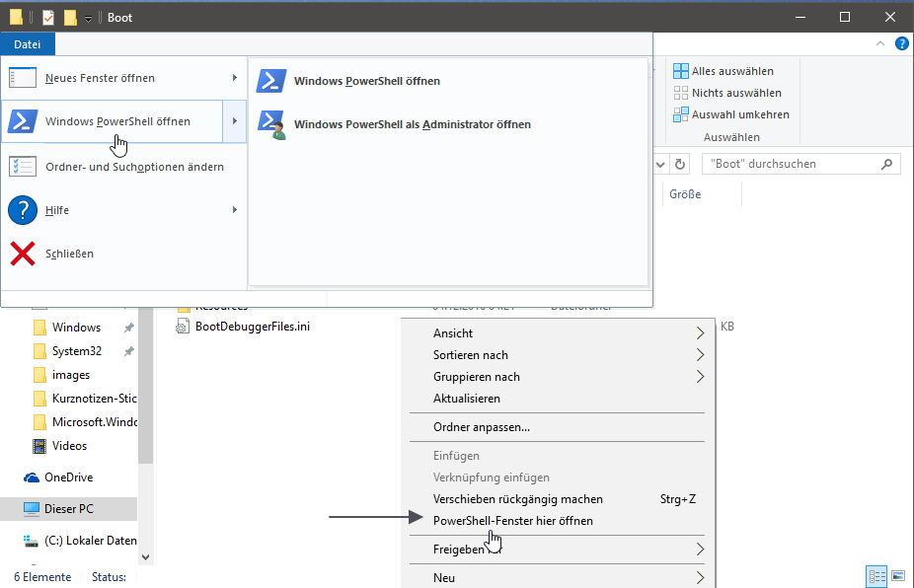Choose Neues Fenster öffnen in Datei menu
This screenshot has height=588, width=914.
[x=123, y=78]
